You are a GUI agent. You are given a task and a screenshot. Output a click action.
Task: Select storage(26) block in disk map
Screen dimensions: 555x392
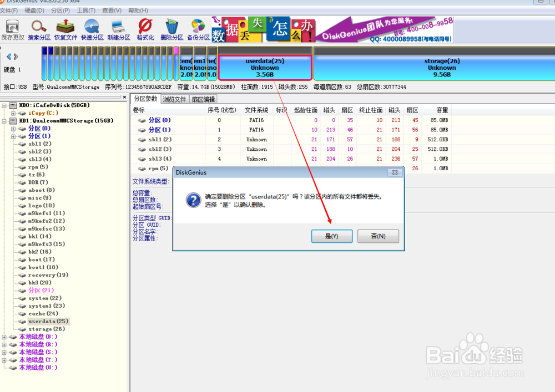point(435,68)
